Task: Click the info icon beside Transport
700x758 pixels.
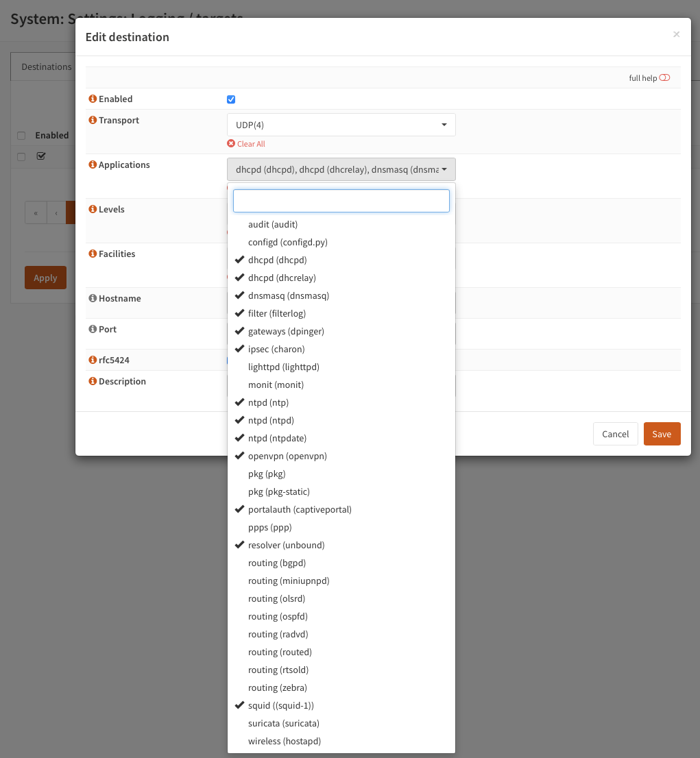Action: pos(93,120)
